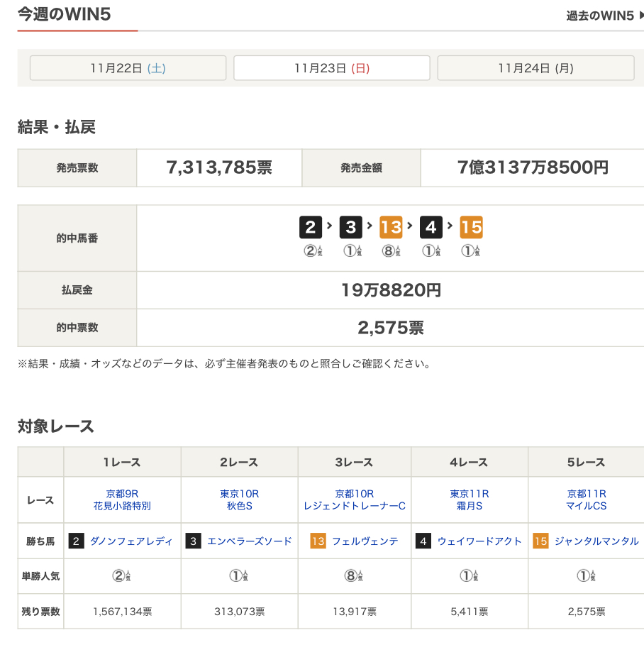Click horse name ウェイワードアクト

tap(479, 541)
